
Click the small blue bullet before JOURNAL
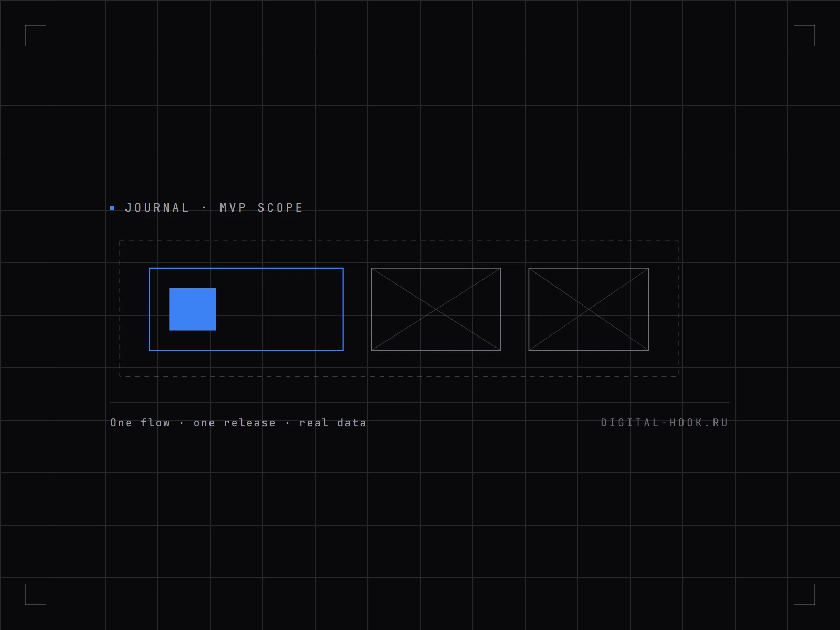[112, 208]
